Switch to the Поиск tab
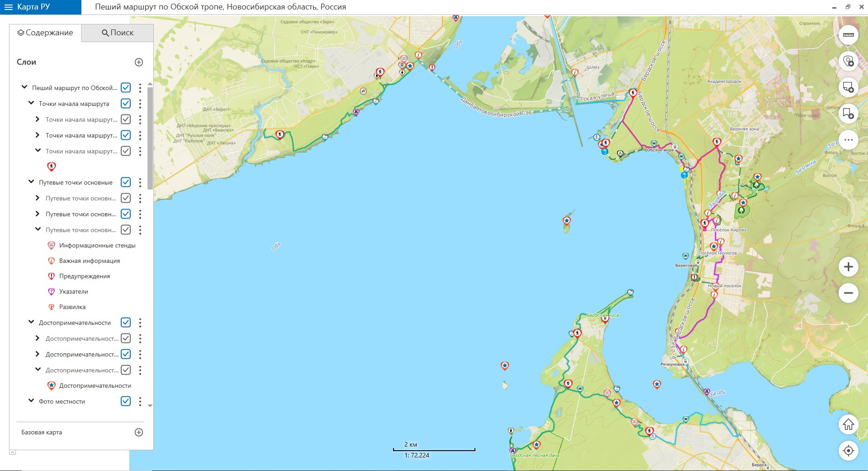This screenshot has width=868, height=471. pos(118,33)
